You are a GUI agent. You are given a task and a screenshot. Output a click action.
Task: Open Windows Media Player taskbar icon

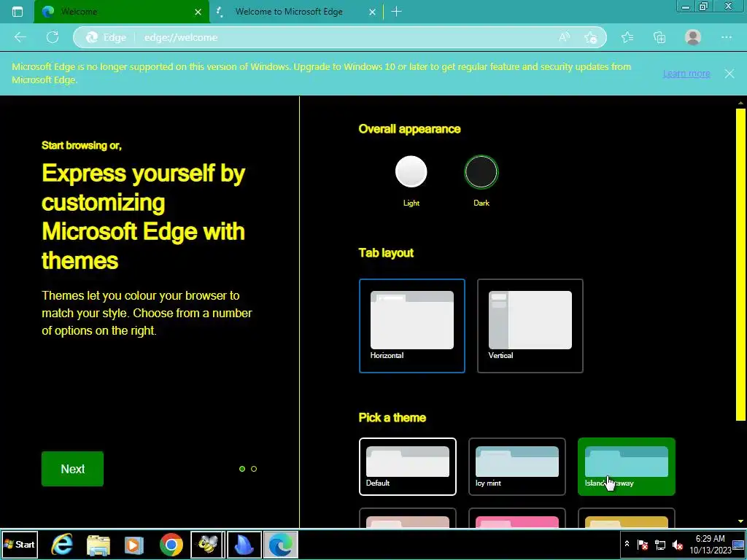click(134, 545)
